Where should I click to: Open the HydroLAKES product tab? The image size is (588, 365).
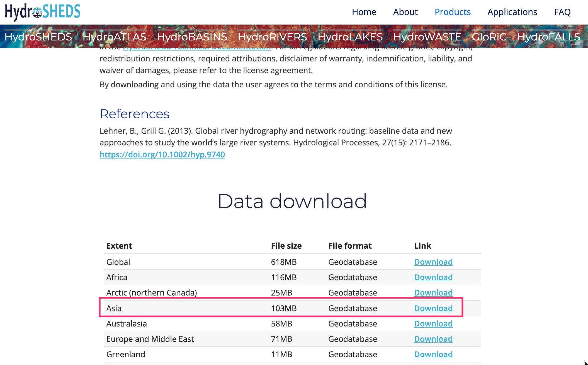pyautogui.click(x=350, y=37)
